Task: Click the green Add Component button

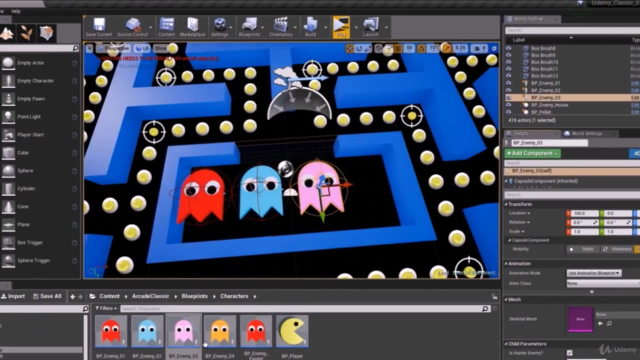Action: click(532, 153)
